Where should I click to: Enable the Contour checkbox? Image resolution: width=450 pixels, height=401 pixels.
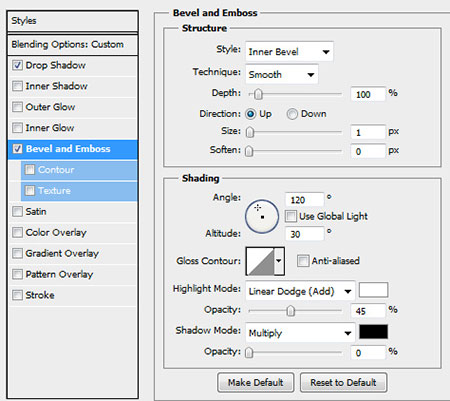pos(30,170)
